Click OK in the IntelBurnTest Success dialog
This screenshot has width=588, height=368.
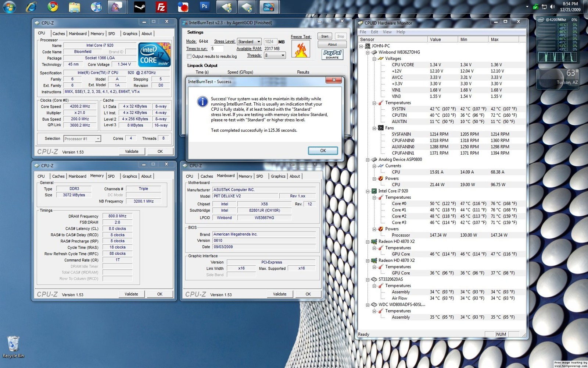(x=323, y=151)
